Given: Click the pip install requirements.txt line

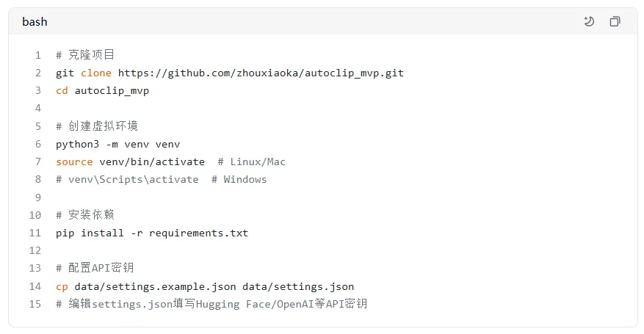Looking at the screenshot, I should coord(151,233).
